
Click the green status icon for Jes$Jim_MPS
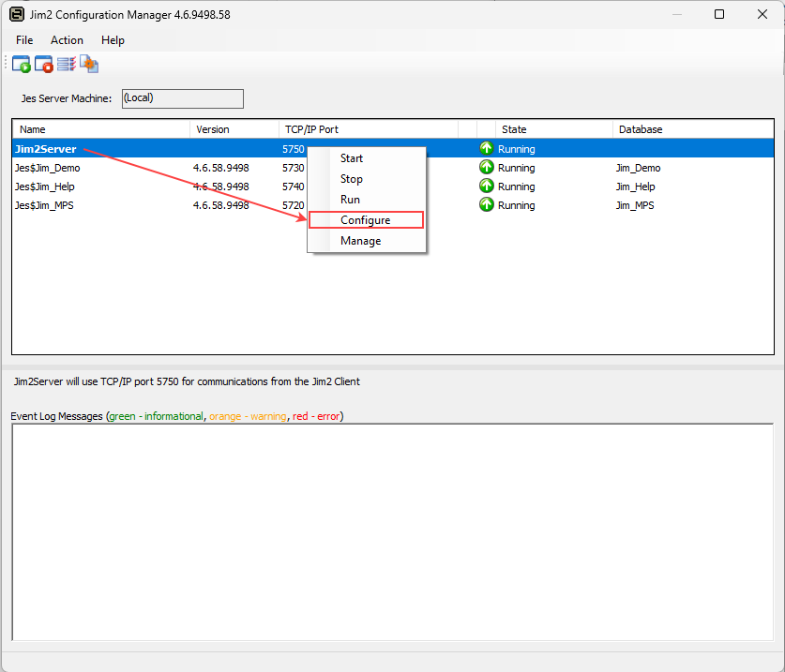point(486,205)
